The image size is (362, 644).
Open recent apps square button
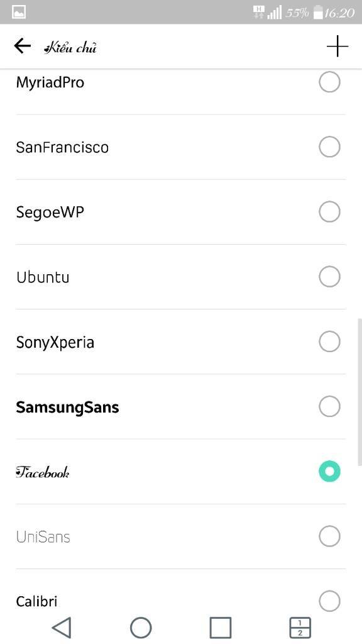tap(220, 628)
